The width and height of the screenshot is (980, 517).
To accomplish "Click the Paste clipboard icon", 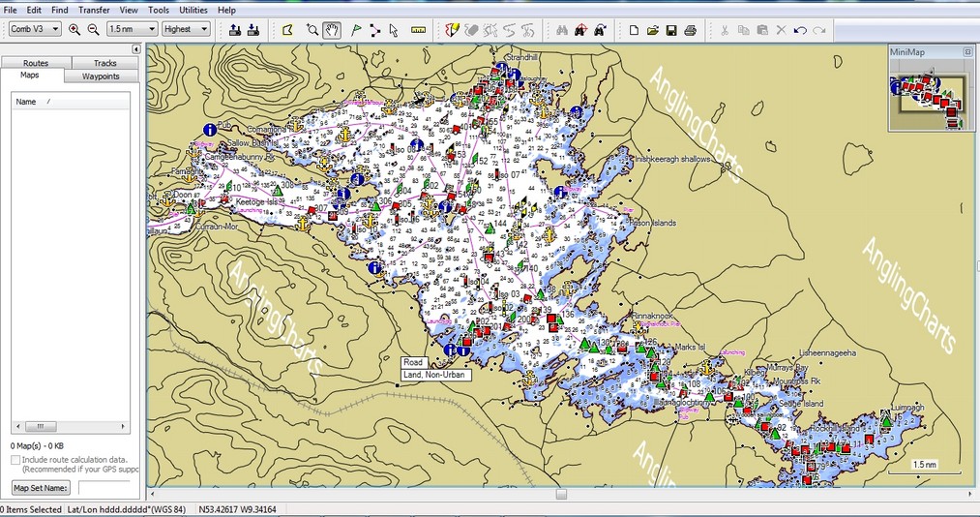I will click(762, 29).
